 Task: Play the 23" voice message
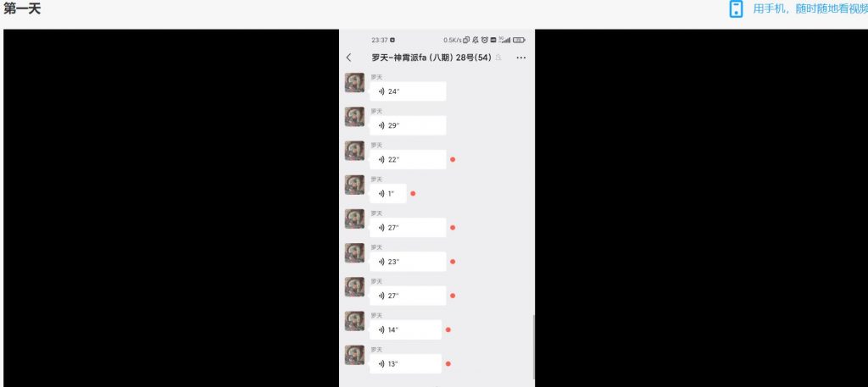408,262
